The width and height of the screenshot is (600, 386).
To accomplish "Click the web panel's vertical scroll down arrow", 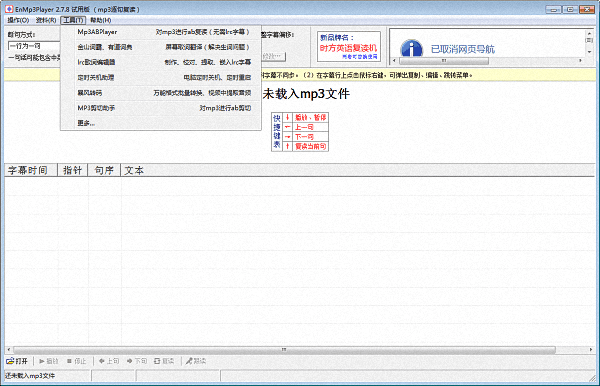I will click(x=590, y=52).
